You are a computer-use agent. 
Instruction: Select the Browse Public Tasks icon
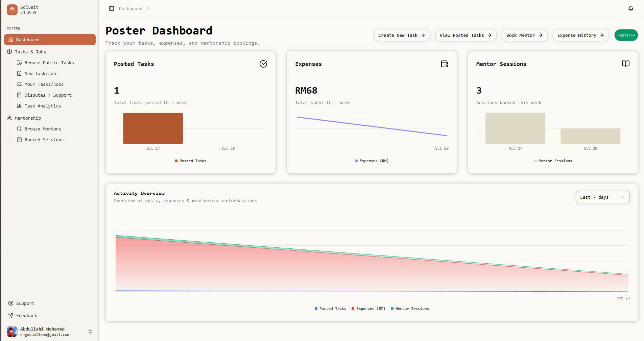click(19, 63)
